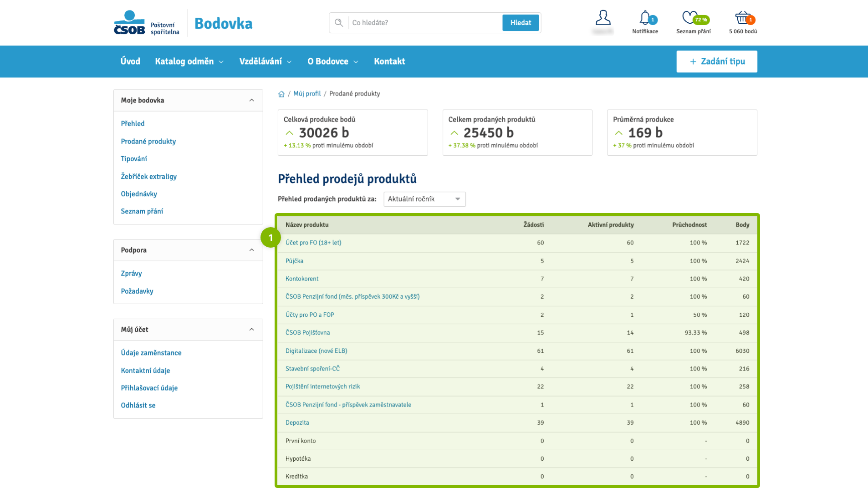This screenshot has width=868, height=488.
Task: Go to Kontakt in main navigation
Action: click(x=389, y=61)
